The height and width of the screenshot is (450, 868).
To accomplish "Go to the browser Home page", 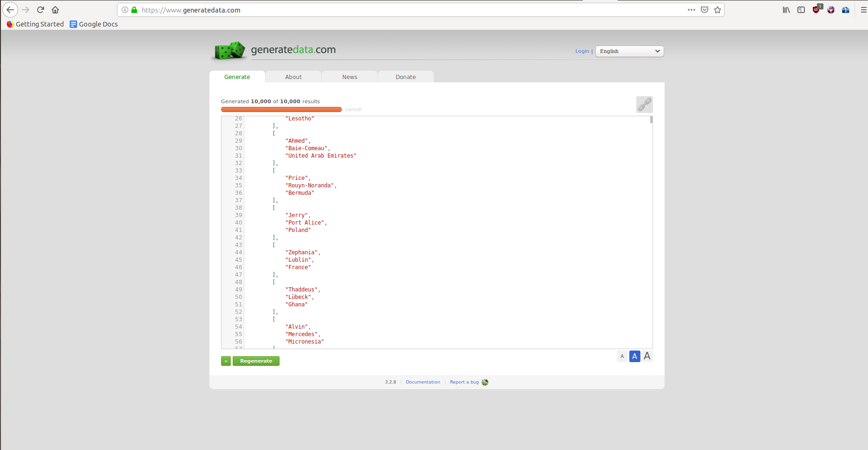I will (x=55, y=10).
